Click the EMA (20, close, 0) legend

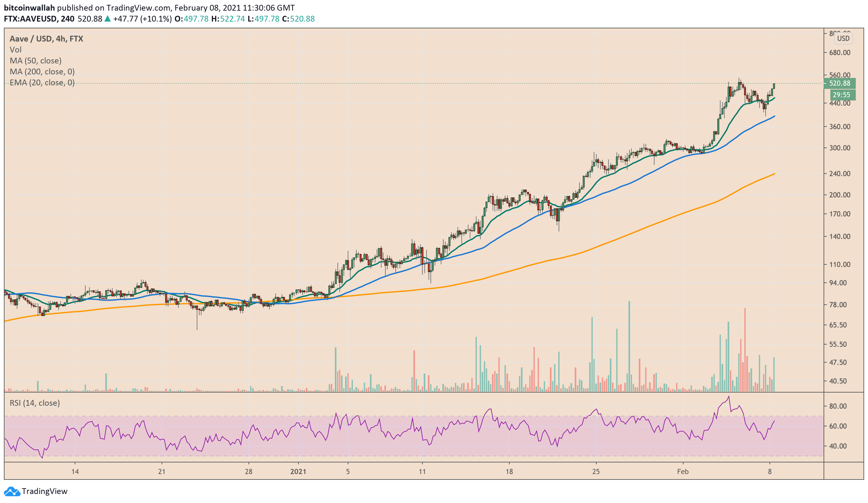tap(42, 83)
